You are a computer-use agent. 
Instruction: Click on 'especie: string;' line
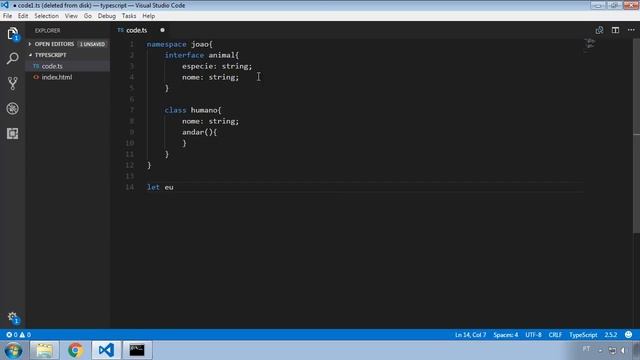217,66
